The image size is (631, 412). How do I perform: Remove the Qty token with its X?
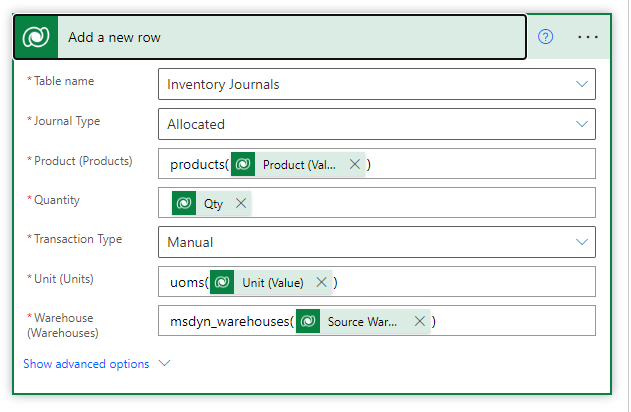241,203
